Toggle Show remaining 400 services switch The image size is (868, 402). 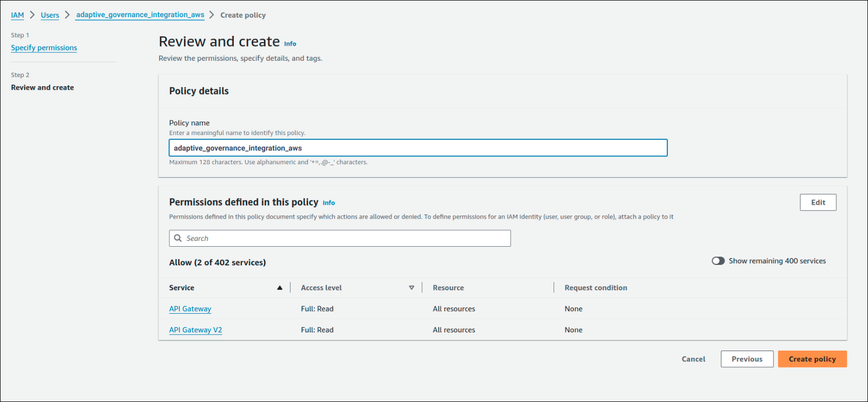(718, 261)
